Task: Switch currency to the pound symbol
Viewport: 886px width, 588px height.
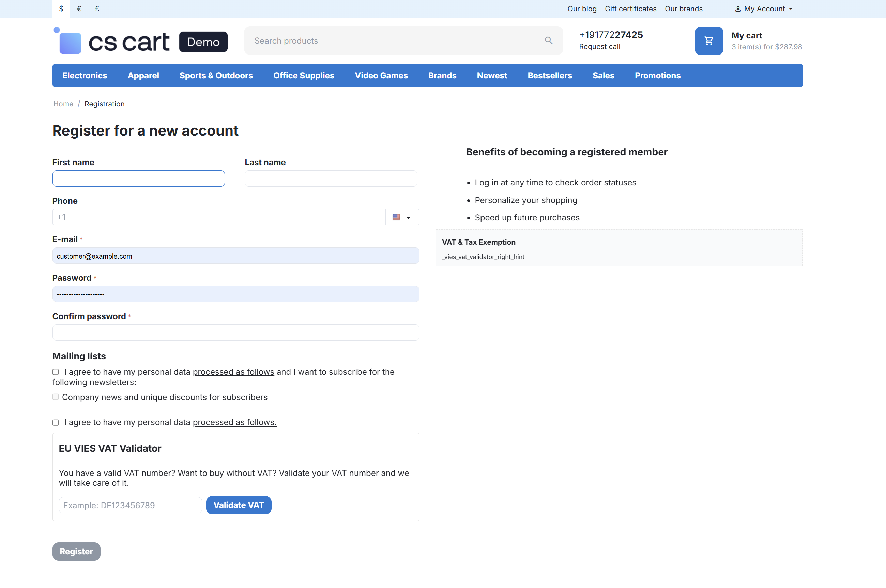Action: (97, 9)
